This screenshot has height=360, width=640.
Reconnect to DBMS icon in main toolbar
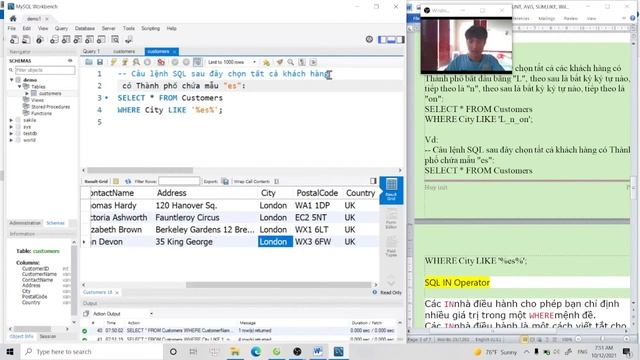pos(129,40)
